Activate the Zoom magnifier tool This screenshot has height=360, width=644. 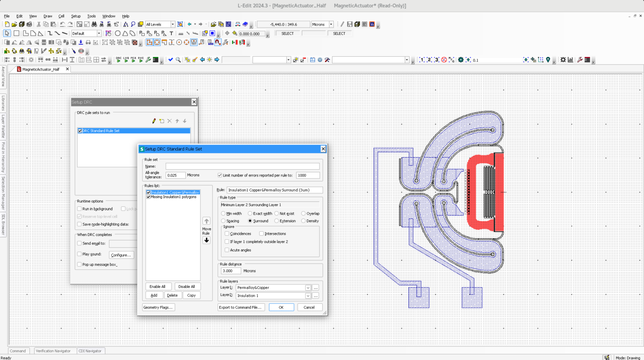[x=179, y=60]
